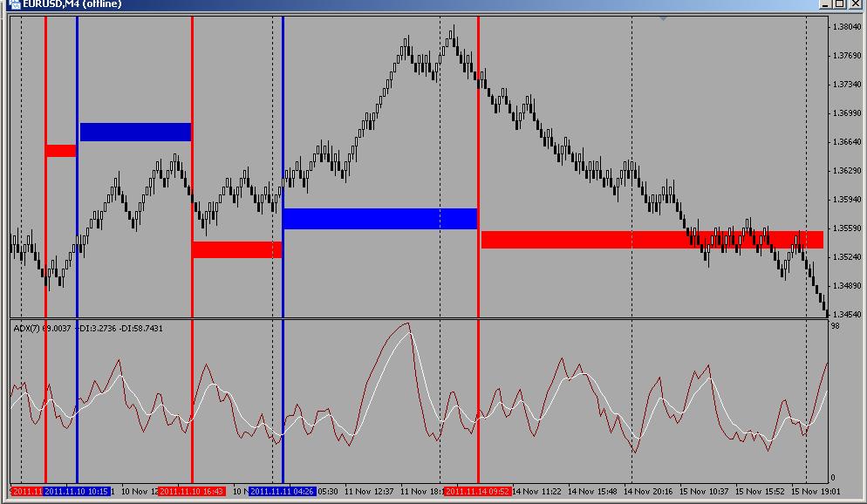This screenshot has width=867, height=504.
Task: Click the 11 Nov 12:37 time label
Action: click(x=369, y=491)
